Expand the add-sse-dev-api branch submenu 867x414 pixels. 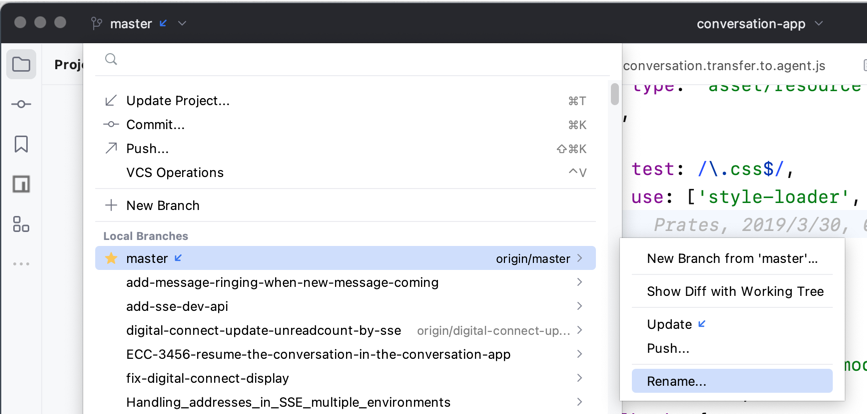[580, 306]
